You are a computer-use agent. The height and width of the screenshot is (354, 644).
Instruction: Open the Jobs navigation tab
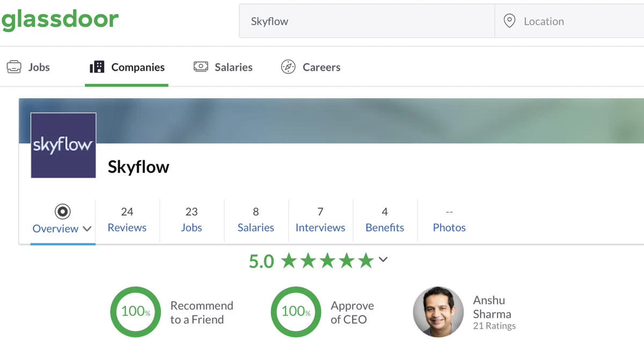point(28,67)
